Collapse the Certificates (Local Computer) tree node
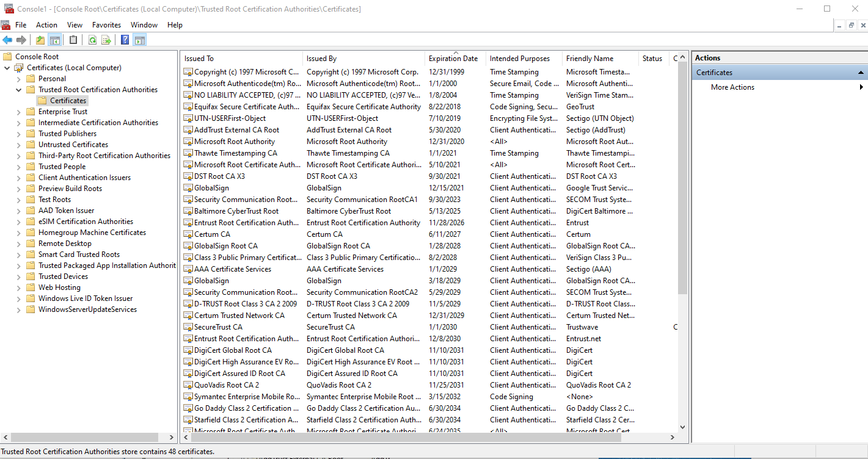Image resolution: width=868 pixels, height=459 pixels. (x=6, y=67)
